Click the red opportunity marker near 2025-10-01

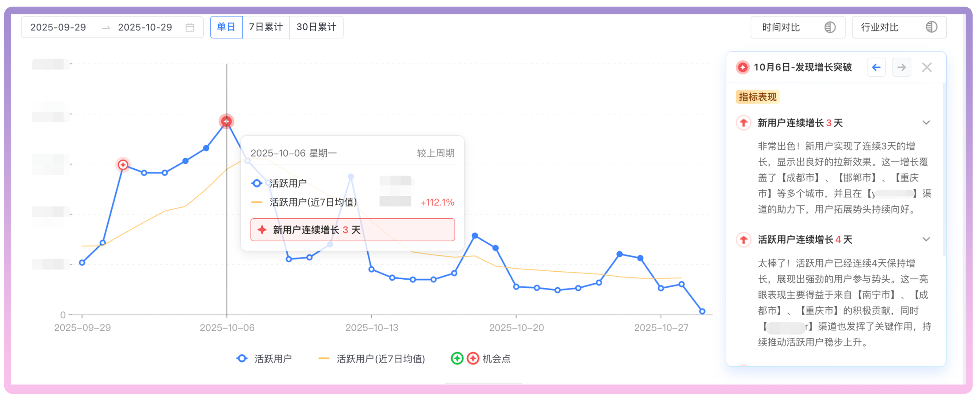tap(122, 165)
